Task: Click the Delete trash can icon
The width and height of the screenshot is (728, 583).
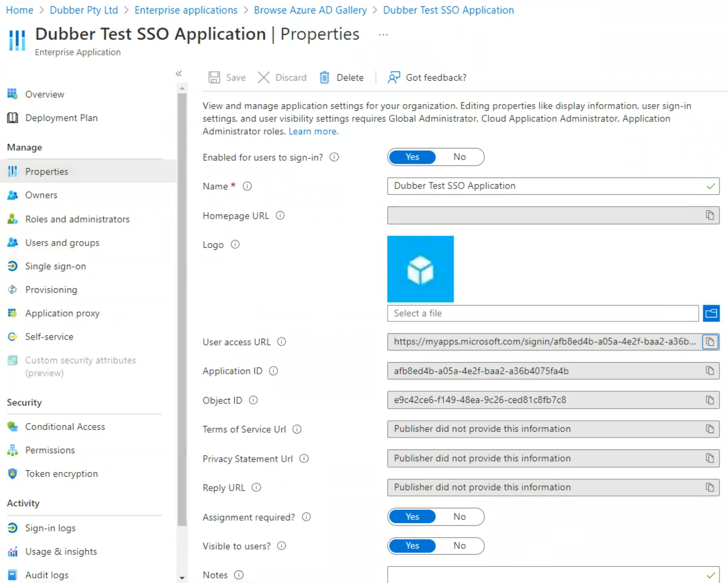Action: 324,77
